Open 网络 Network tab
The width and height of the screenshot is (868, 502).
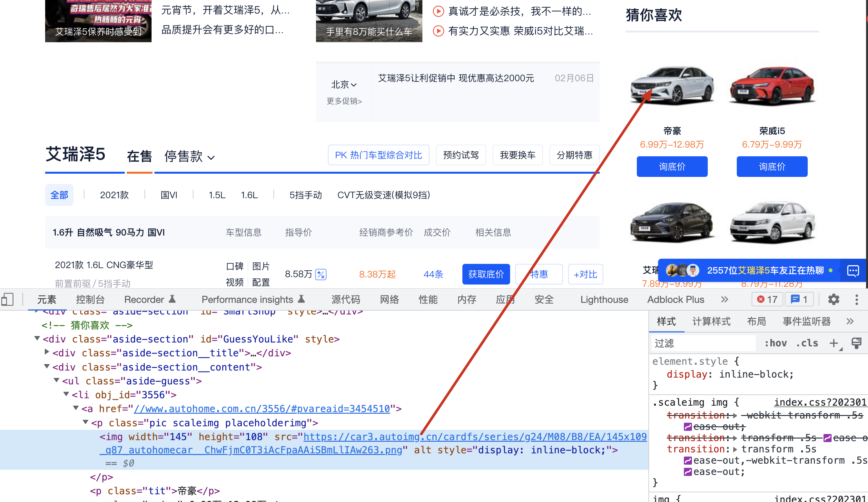[x=389, y=299]
